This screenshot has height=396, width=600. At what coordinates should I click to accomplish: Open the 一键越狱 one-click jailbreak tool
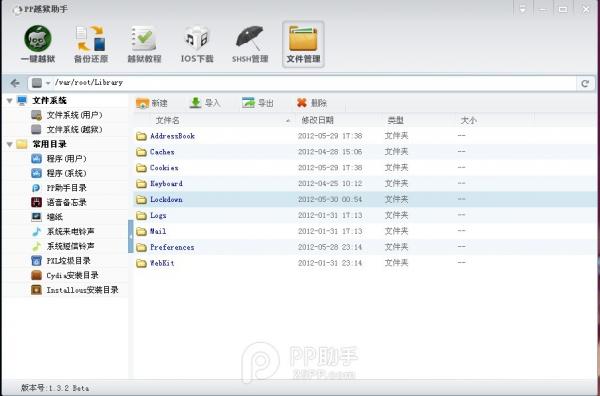pos(38,44)
